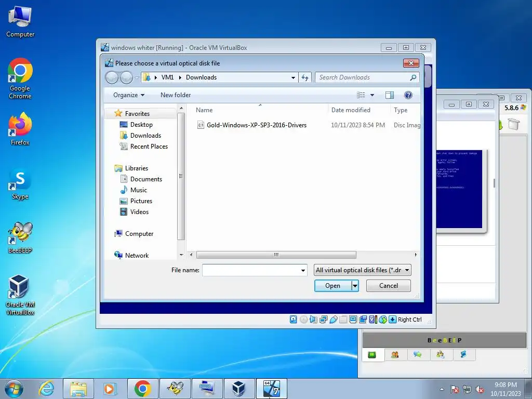Select the Gold-Windows-XP-SP3-2016-Drivers file
The image size is (532, 399).
pos(257,125)
